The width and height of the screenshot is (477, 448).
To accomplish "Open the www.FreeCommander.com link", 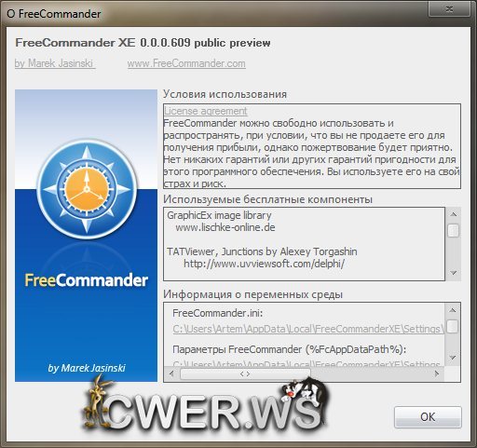I will [186, 63].
